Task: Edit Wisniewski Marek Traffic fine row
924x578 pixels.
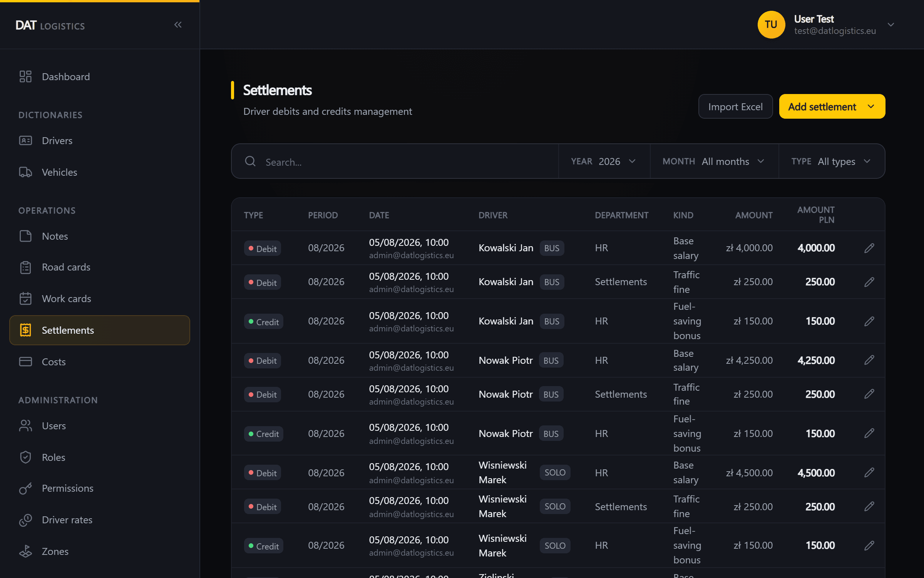Action: tap(869, 506)
